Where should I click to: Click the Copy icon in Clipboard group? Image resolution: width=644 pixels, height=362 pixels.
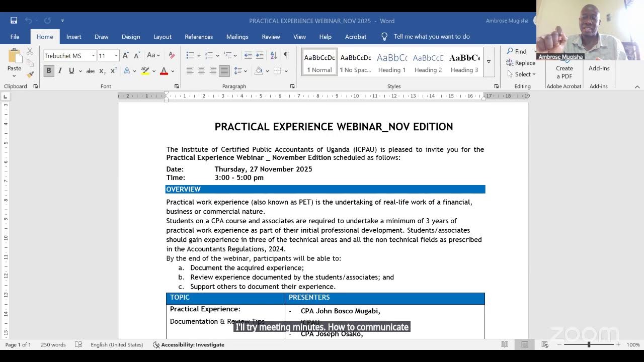30,63
